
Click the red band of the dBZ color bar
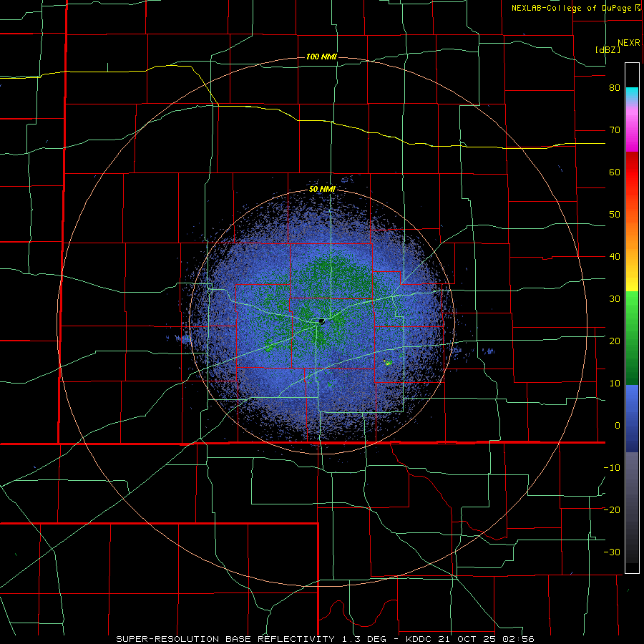(632, 173)
